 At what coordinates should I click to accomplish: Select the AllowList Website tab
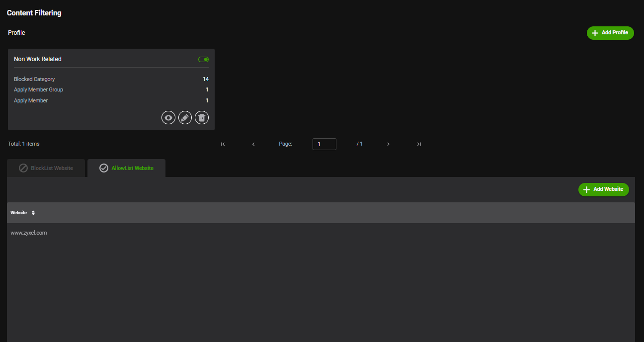coord(126,168)
